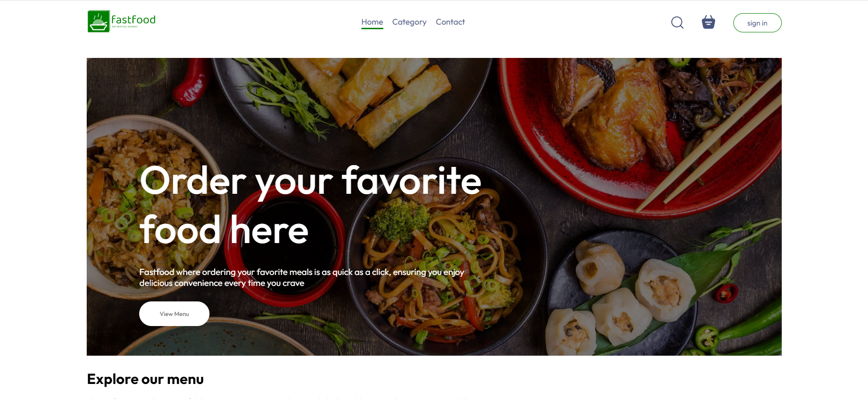Open the shopping basket icon
The image size is (868, 399).
[708, 22]
